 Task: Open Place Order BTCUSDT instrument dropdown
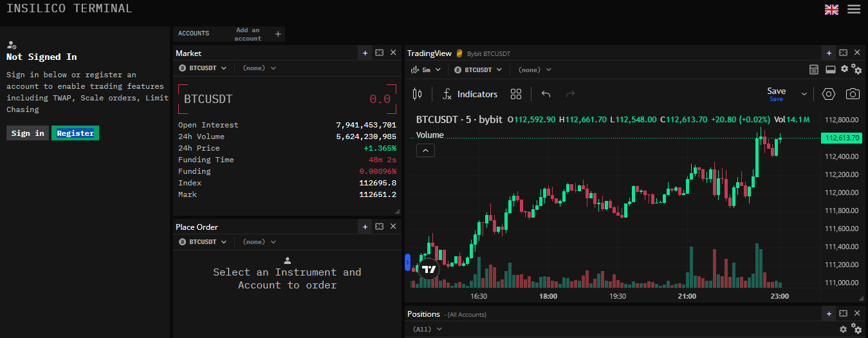(x=203, y=242)
